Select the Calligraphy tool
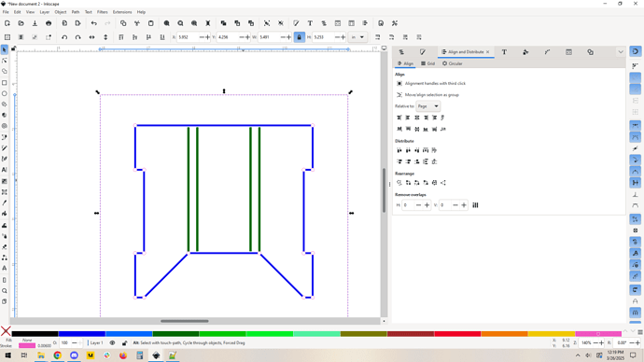Viewport: 644px width, 362px height. [5, 159]
